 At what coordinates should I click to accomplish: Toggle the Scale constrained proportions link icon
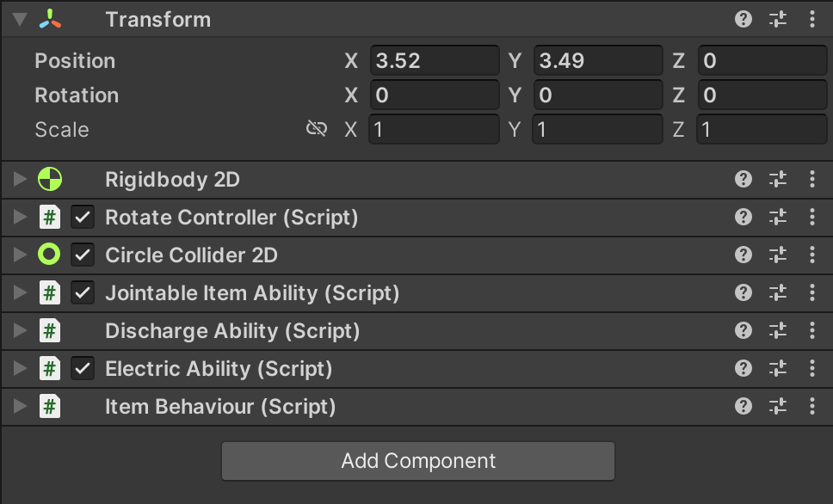coord(317,129)
